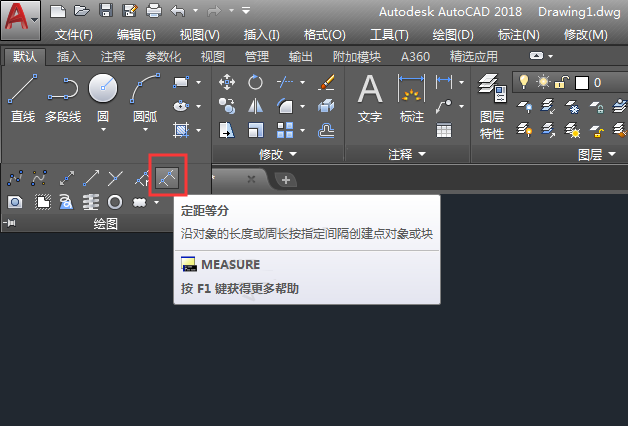Screen dimensions: 628x426
Task: Click the Undo arrow button
Action: (x=178, y=11)
